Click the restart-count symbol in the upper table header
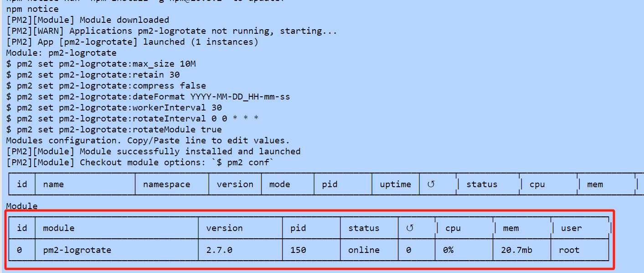Screen dimensions: 644x273 coord(431,184)
